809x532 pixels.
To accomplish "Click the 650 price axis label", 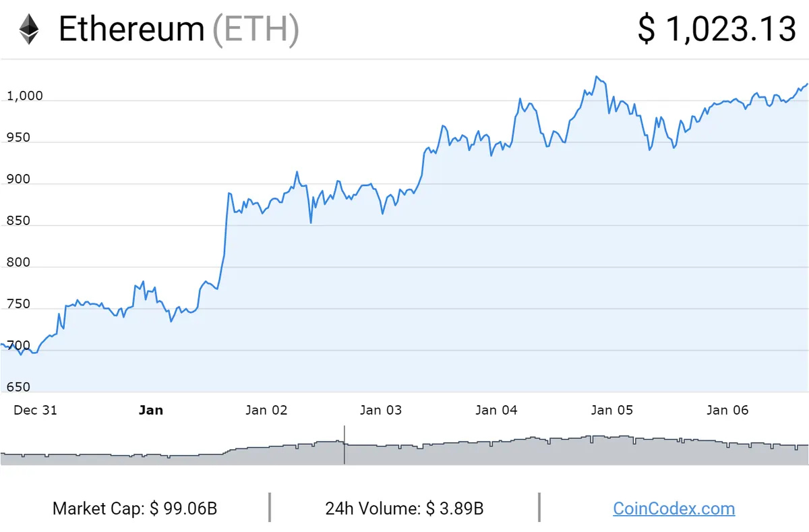I will pos(18,387).
